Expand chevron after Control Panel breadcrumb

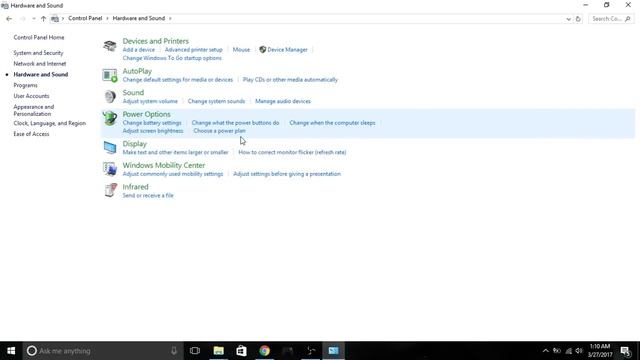pos(107,18)
